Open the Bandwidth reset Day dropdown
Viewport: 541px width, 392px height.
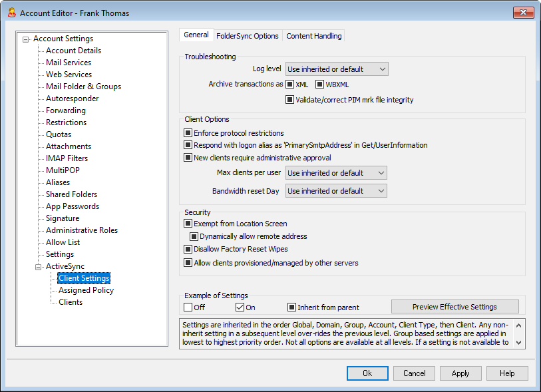[336, 191]
